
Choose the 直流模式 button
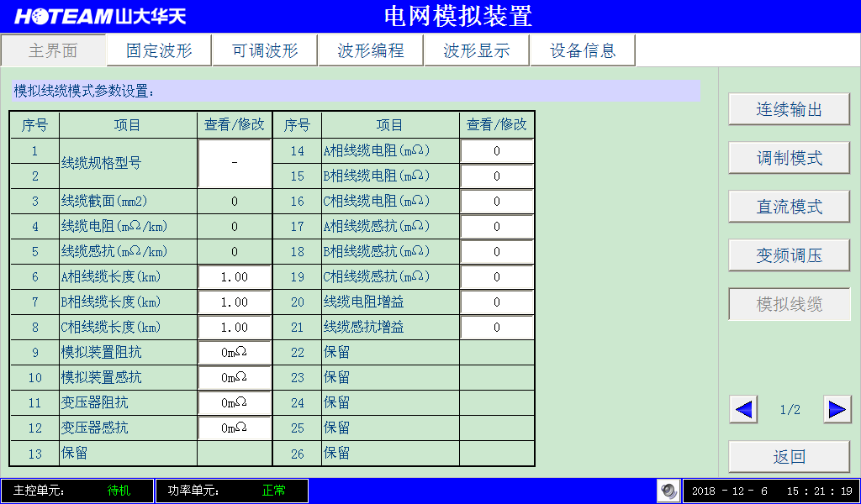click(789, 207)
